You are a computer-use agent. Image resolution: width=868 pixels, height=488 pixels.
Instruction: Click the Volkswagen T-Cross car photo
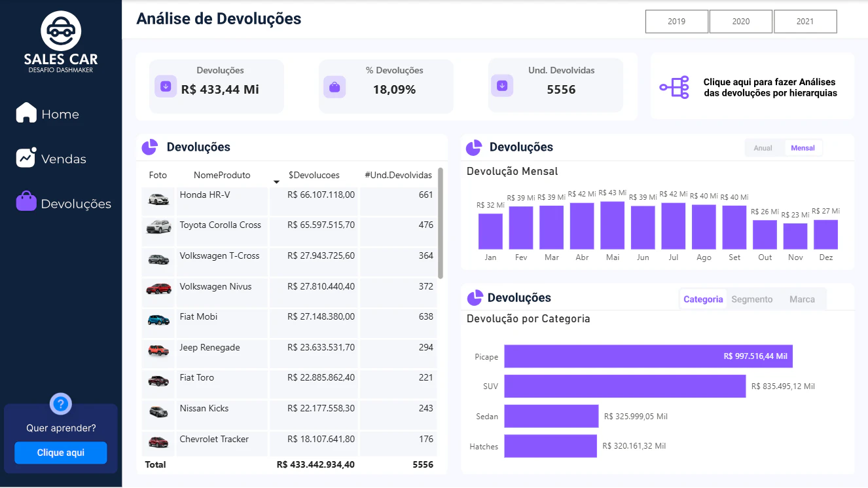click(158, 259)
